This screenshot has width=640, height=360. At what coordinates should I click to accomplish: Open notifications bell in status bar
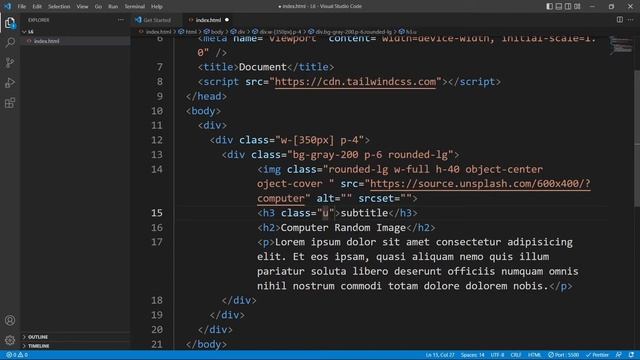pyautogui.click(x=631, y=355)
